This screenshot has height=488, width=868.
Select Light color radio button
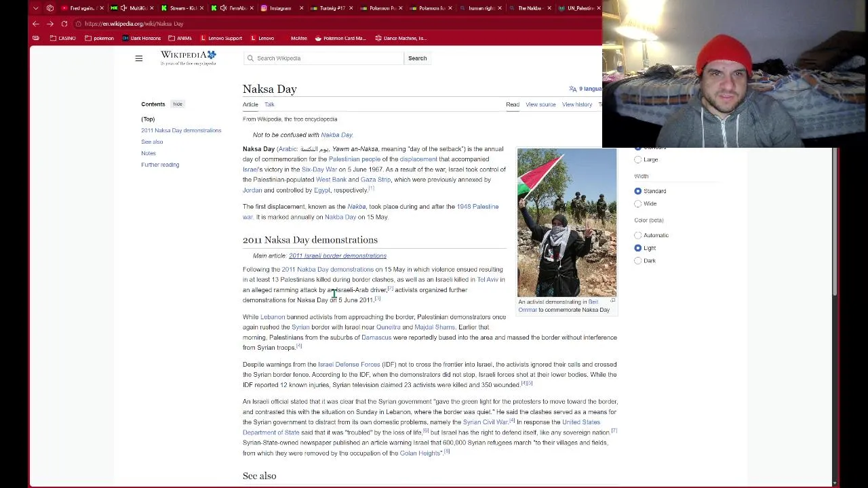click(638, 248)
